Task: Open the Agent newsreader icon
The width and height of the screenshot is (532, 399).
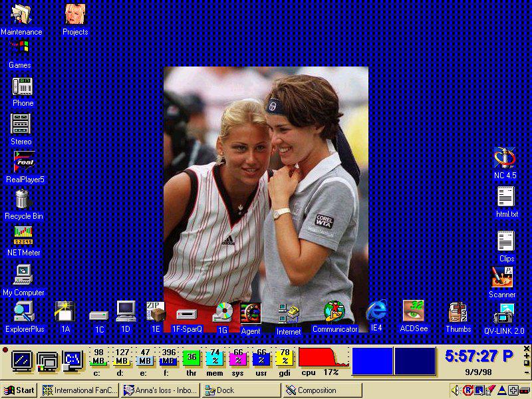Action: point(251,313)
